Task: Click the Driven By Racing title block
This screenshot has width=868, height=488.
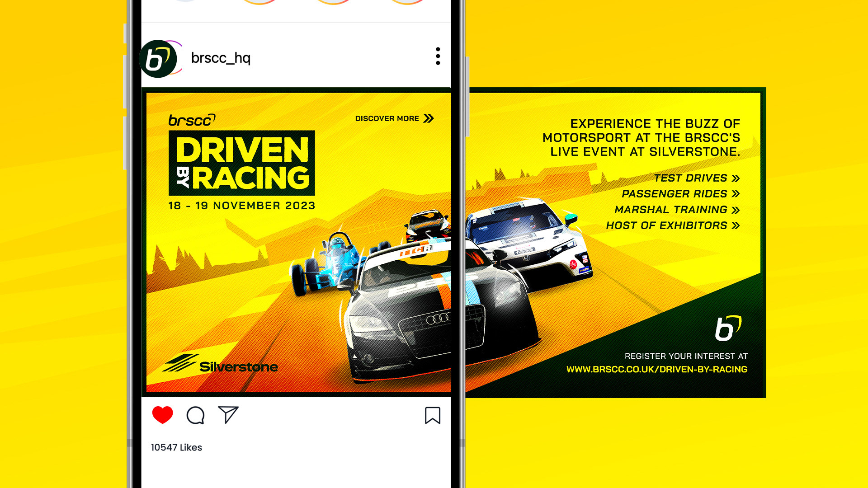Action: coord(241,163)
